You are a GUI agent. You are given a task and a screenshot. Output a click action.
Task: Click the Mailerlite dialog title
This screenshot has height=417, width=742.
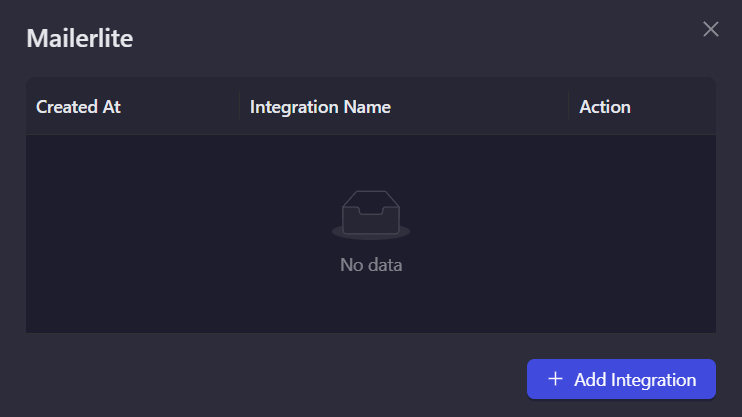pyautogui.click(x=80, y=38)
